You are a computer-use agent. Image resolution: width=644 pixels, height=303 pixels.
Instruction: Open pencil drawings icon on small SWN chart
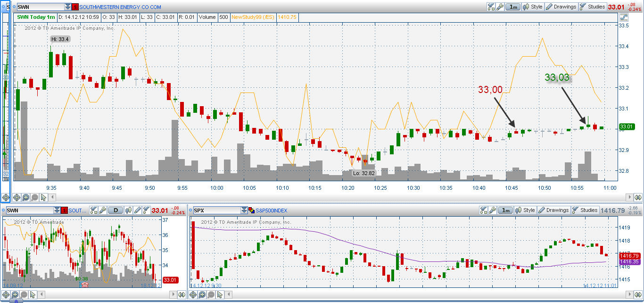pos(138,210)
